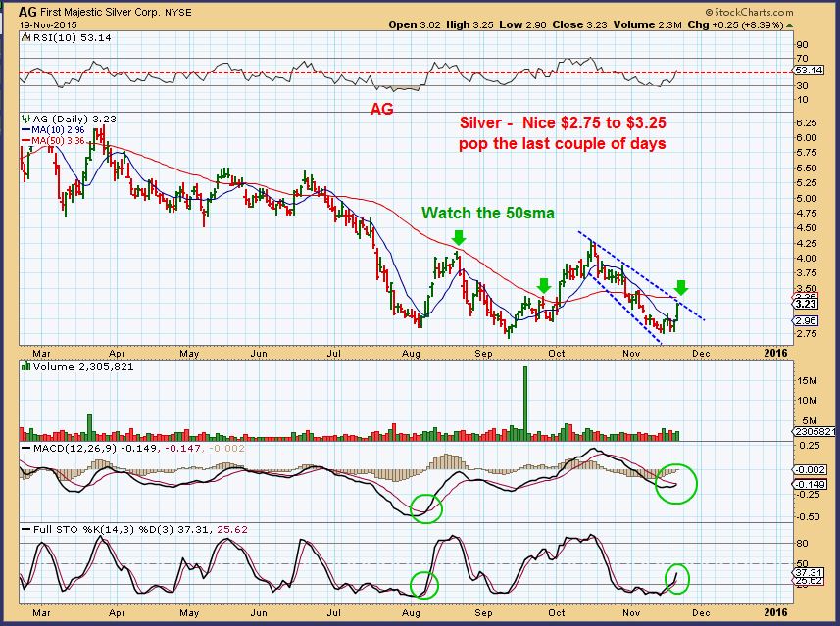
Task: Click 2016 on the price chart date axis
Action: point(775,353)
